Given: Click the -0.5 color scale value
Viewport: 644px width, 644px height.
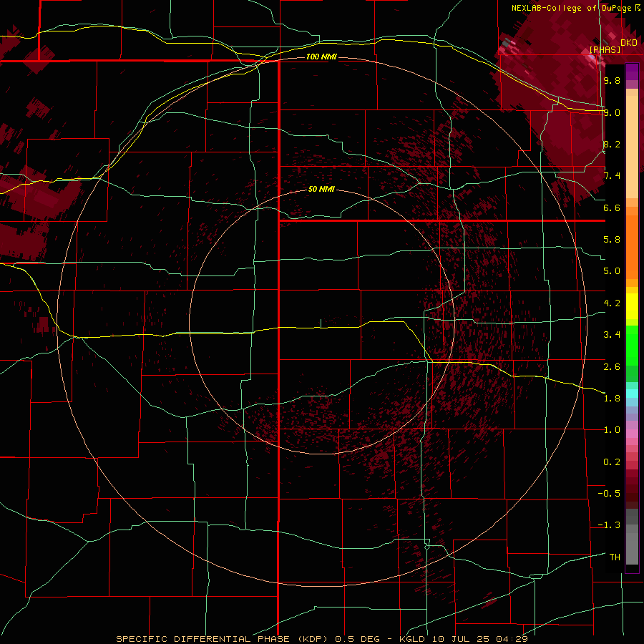Looking at the screenshot, I should [x=609, y=494].
